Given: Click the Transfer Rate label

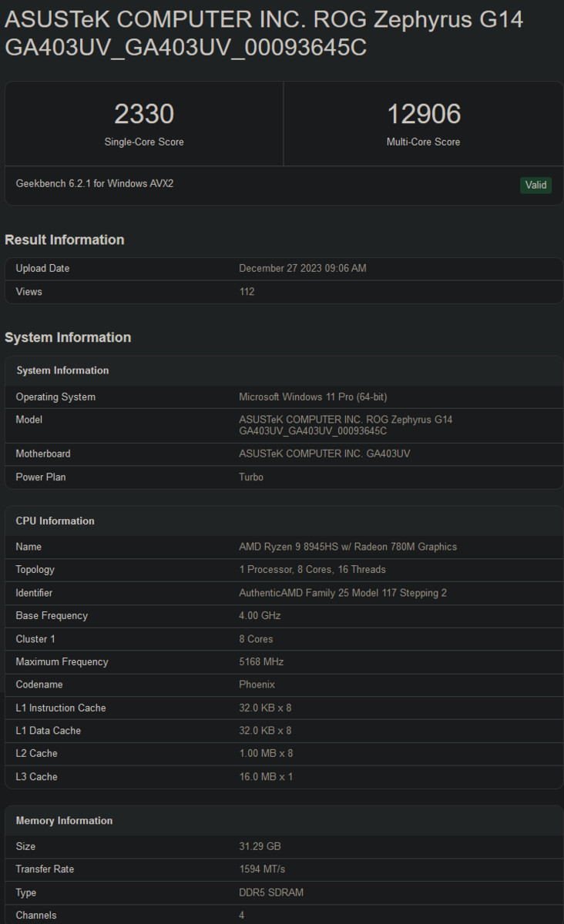Looking at the screenshot, I should click(x=45, y=869).
